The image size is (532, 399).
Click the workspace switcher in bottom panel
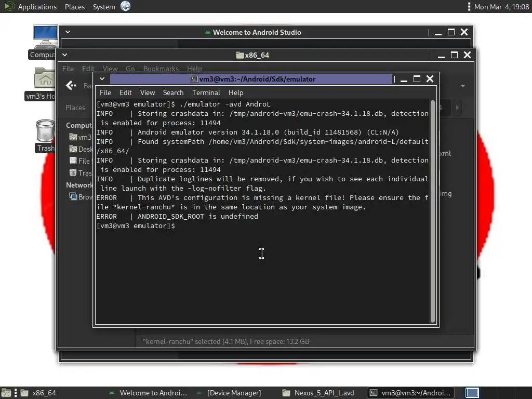(472, 393)
